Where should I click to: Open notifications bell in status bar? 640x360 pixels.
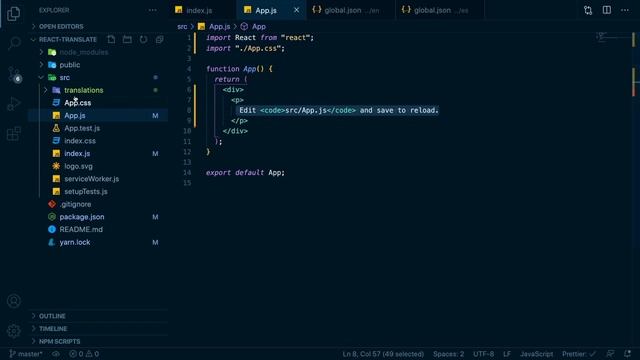point(627,354)
